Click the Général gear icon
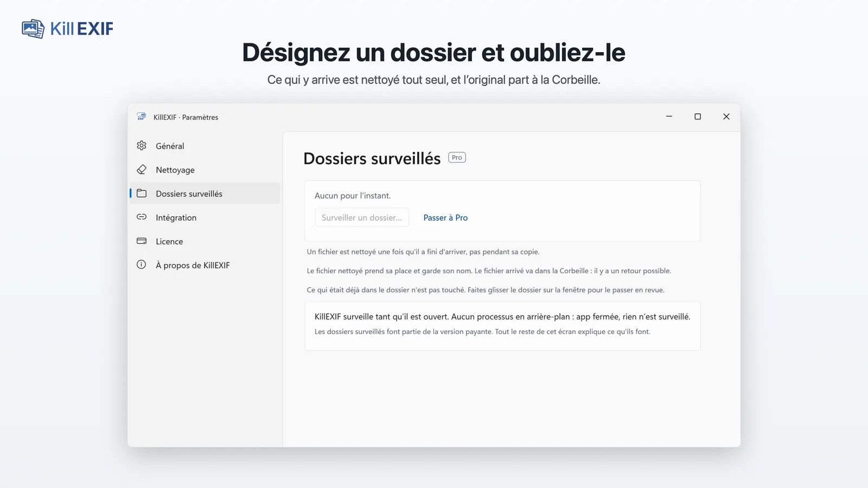The width and height of the screenshot is (868, 488). pos(142,145)
